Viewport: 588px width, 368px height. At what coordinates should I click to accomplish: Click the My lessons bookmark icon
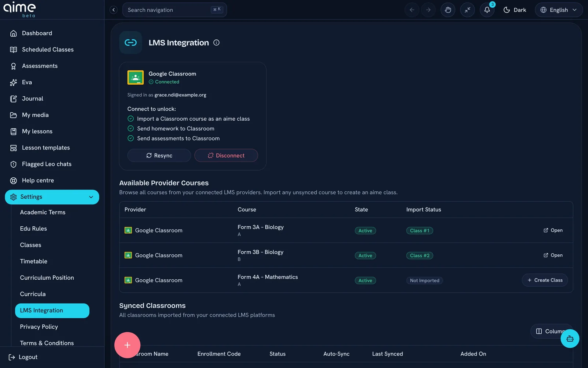[14, 131]
